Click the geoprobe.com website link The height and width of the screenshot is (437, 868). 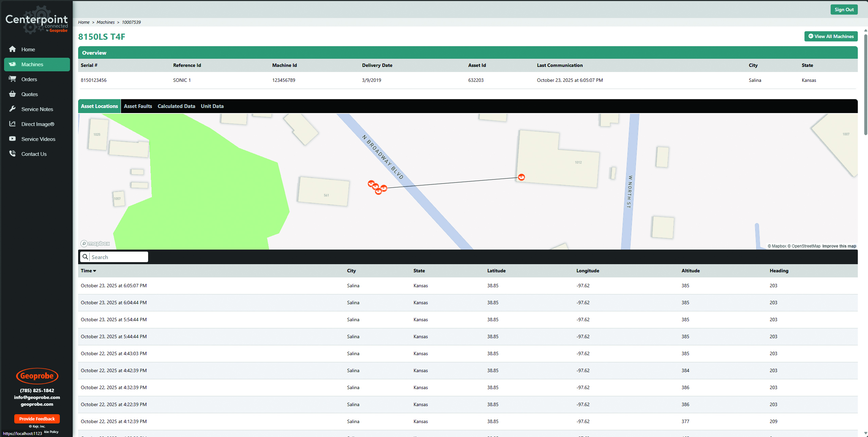[x=37, y=404]
